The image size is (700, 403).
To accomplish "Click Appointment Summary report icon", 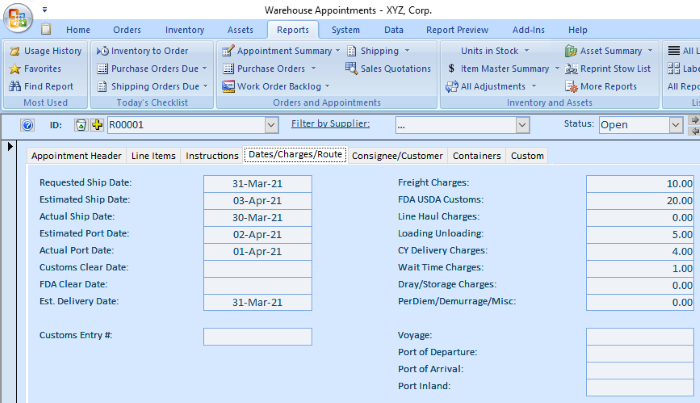I will click(228, 51).
